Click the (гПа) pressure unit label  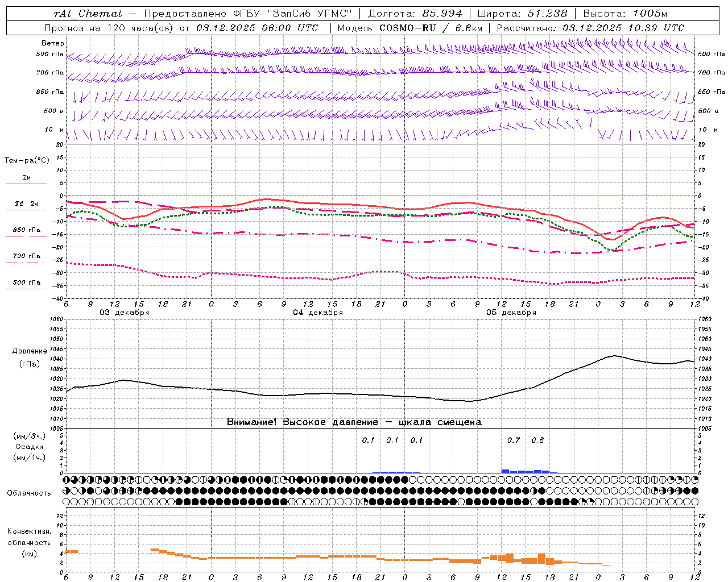[30, 364]
